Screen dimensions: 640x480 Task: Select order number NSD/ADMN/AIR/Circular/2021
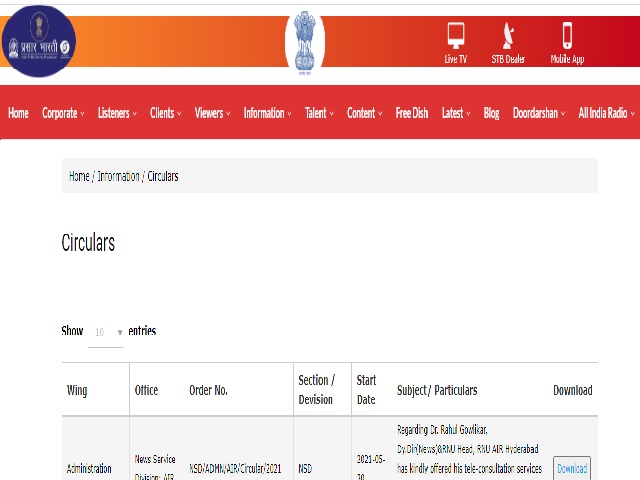pyautogui.click(x=235, y=468)
